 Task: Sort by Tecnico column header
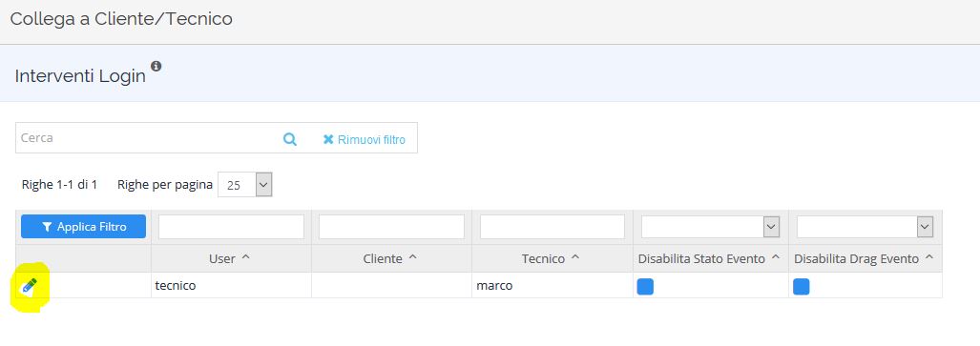551,258
